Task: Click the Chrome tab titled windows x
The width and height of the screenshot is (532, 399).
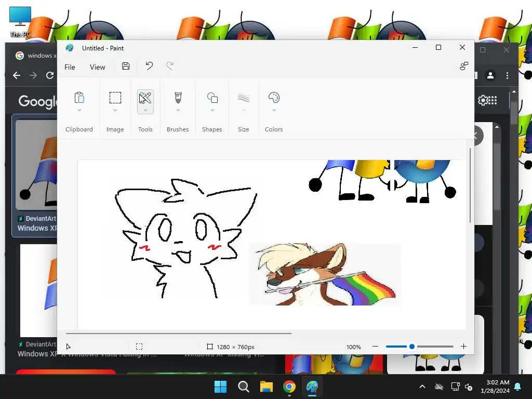Action: click(35, 55)
